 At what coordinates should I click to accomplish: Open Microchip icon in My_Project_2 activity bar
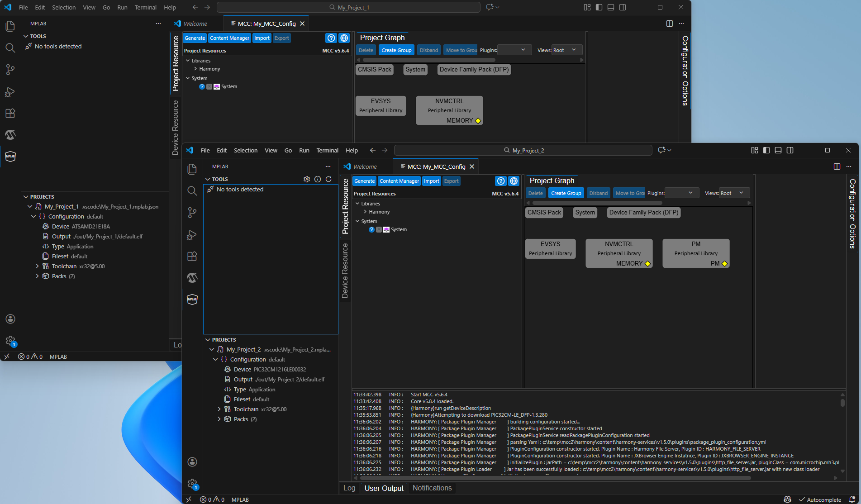(192, 277)
